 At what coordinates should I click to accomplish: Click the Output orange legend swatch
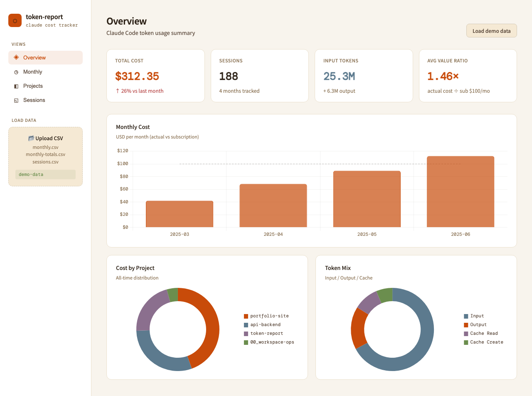pyautogui.click(x=466, y=325)
